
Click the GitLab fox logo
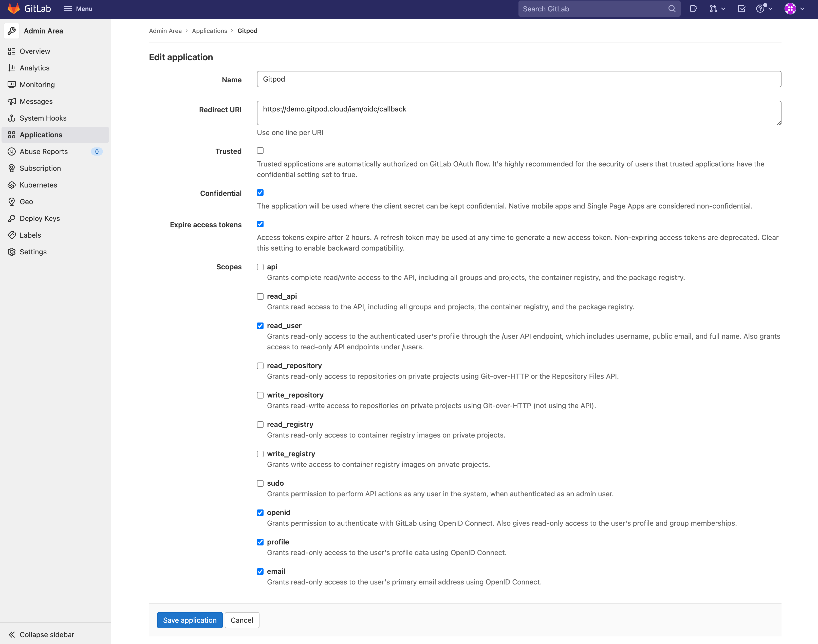pos(14,9)
